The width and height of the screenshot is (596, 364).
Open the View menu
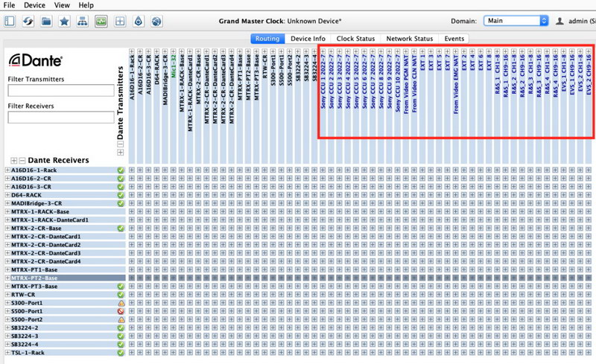point(62,5)
